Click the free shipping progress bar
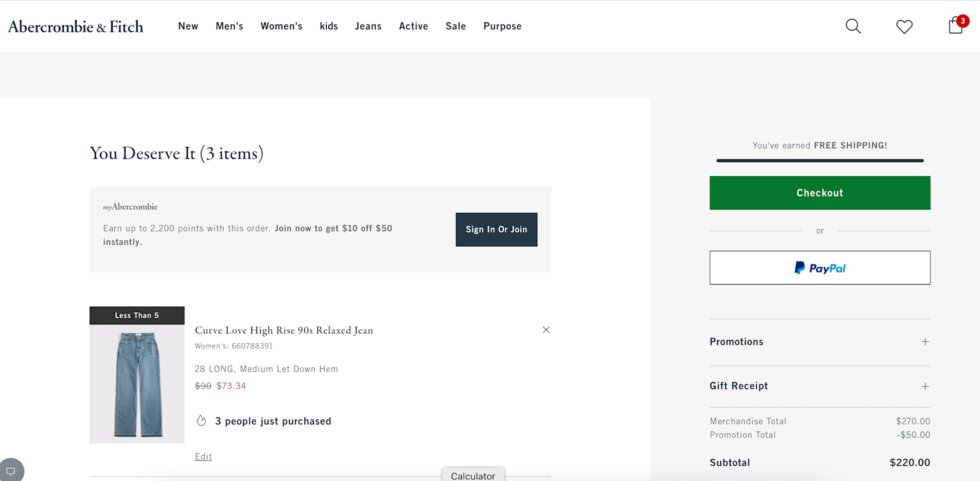This screenshot has height=481, width=980. pos(820,161)
